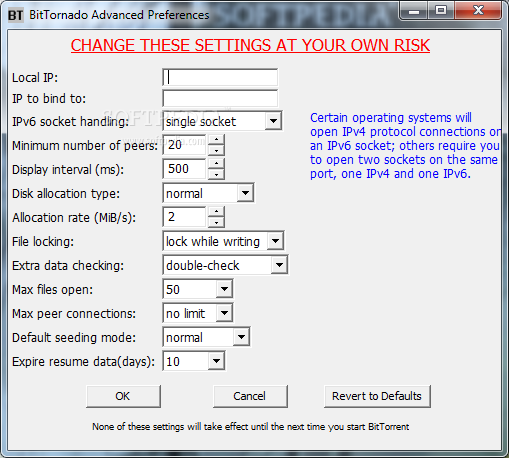The image size is (509, 458).
Task: Open the Max peer connections dropdown
Action: pos(224,313)
